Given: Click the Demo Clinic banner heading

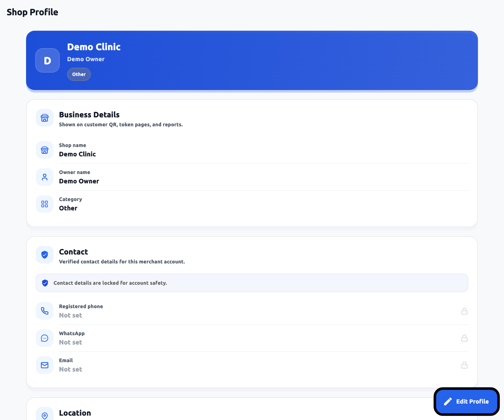Looking at the screenshot, I should pyautogui.click(x=94, y=47).
